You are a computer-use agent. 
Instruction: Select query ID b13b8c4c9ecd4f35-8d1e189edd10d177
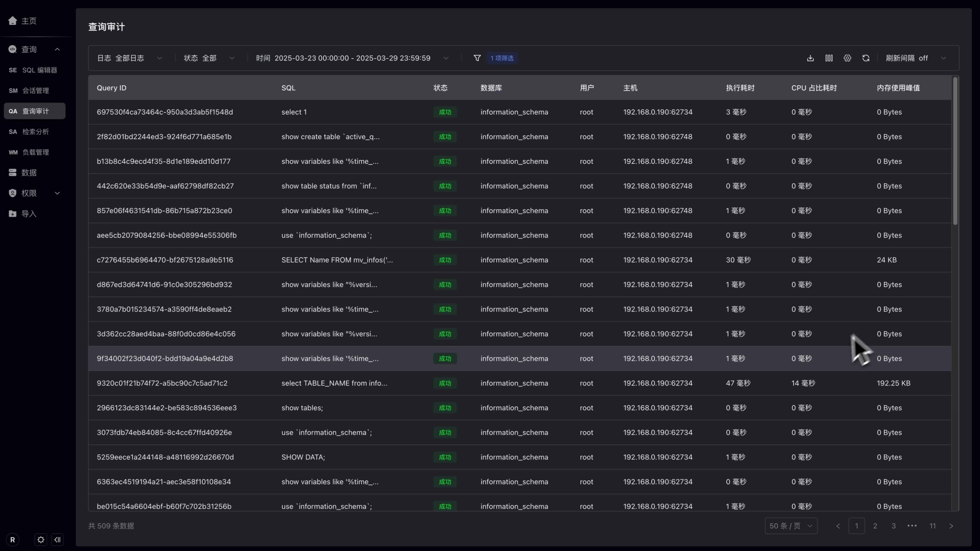pos(164,161)
